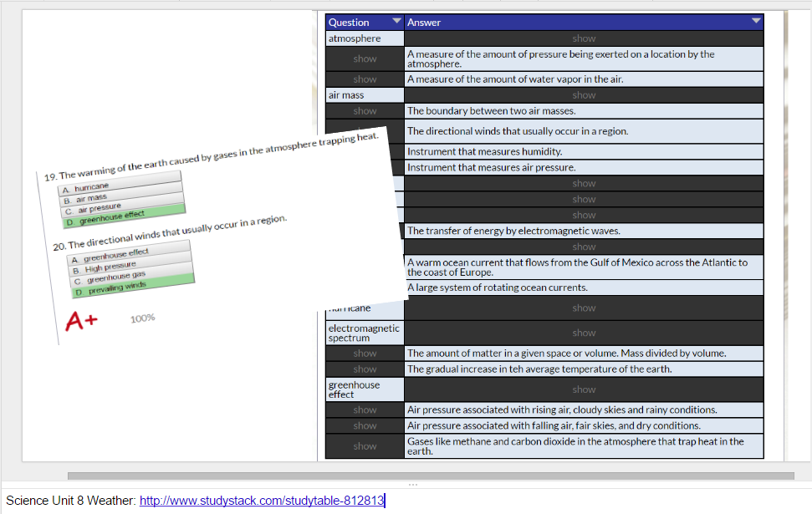Show hidden term for mass divided by volume
This screenshot has height=514, width=812.
365,353
